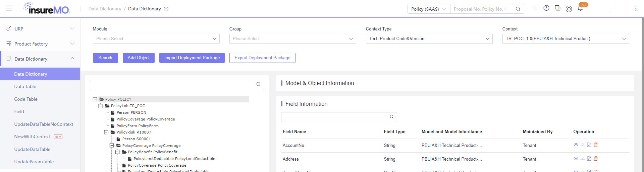Toggle the view eye icon for AccountNo
The width and height of the screenshot is (644, 172).
tap(576, 145)
